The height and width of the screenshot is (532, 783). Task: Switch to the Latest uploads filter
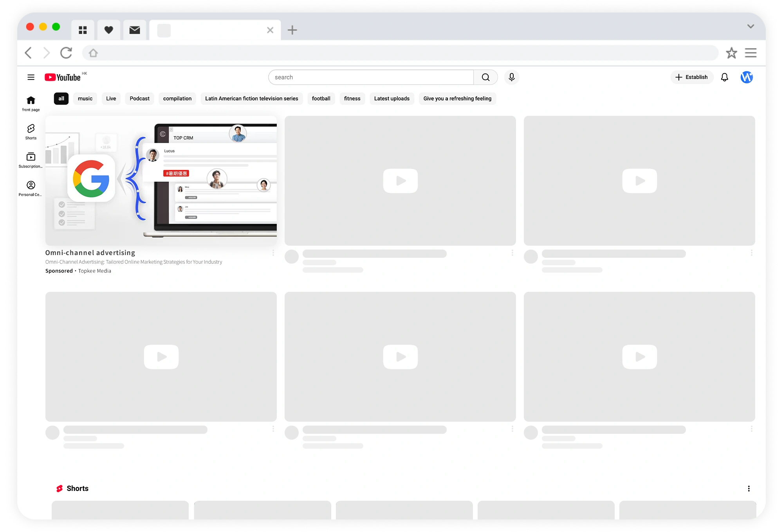(x=392, y=99)
